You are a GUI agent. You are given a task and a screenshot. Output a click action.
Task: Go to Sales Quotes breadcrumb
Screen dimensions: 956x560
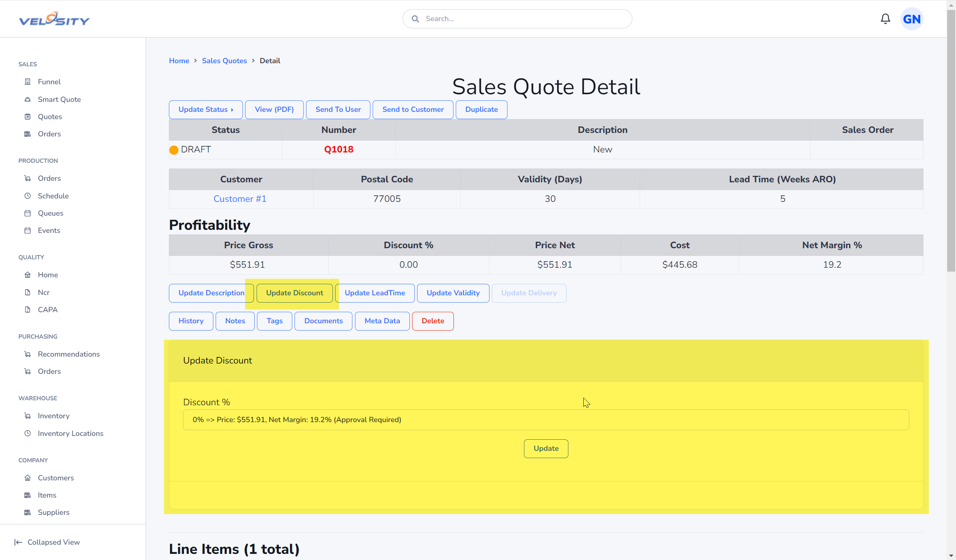(224, 61)
